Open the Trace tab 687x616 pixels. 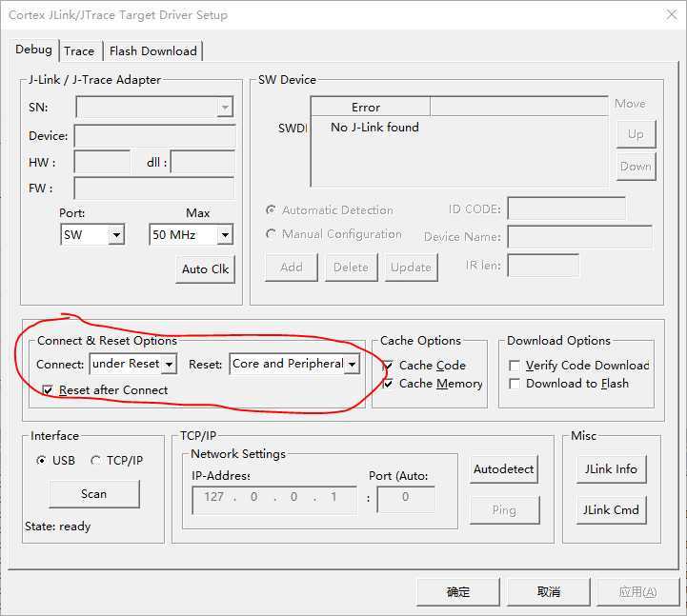coord(79,51)
